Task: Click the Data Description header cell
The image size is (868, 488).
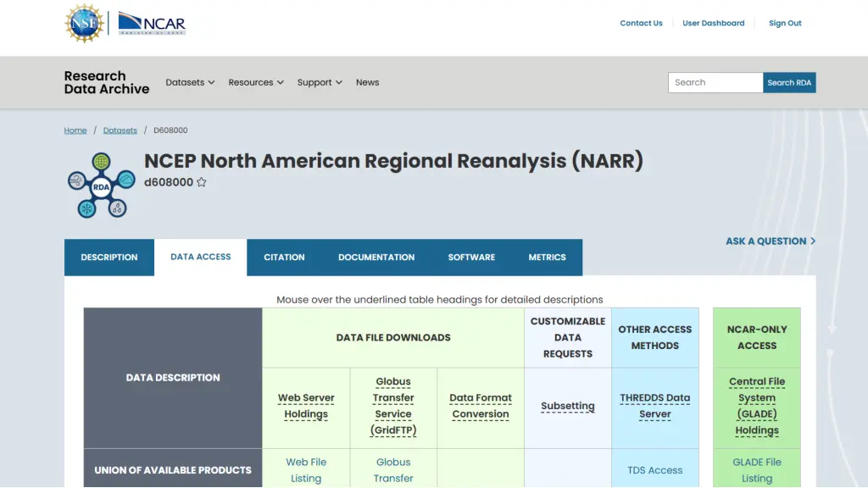Action: (173, 378)
